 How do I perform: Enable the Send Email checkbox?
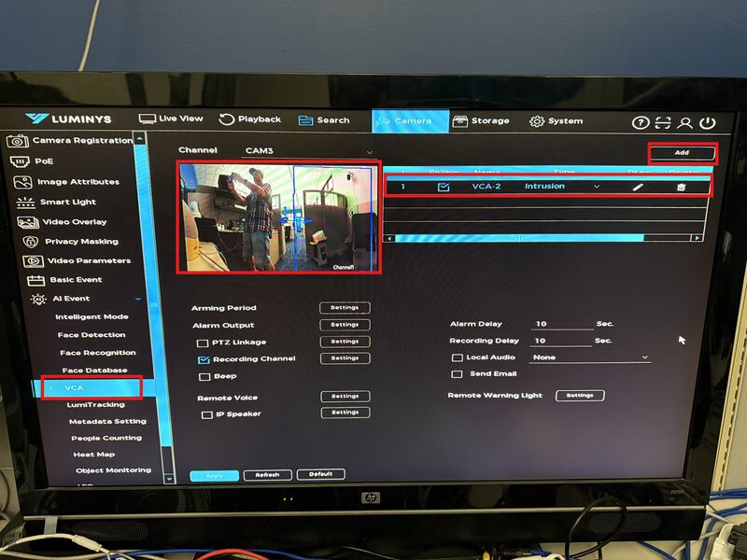tap(457, 374)
